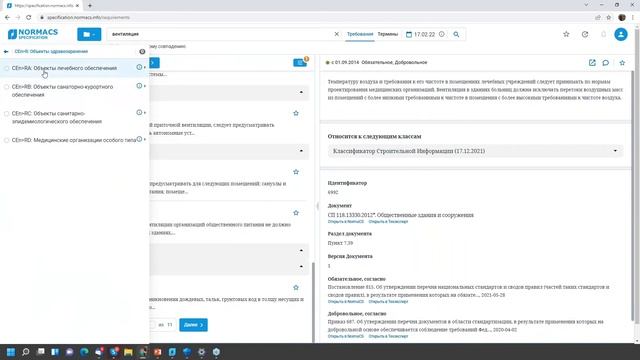640x360 pixels.
Task: Click the page number input field
Action: pos(153,325)
